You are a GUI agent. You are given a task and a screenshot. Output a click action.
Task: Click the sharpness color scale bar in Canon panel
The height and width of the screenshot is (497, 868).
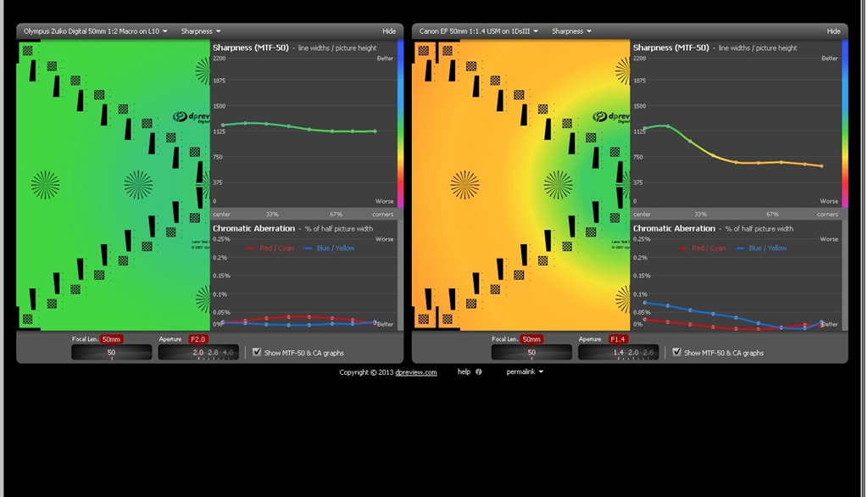(845, 124)
